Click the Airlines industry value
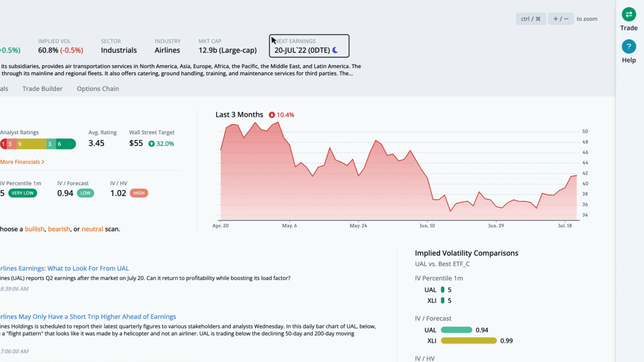 (167, 51)
